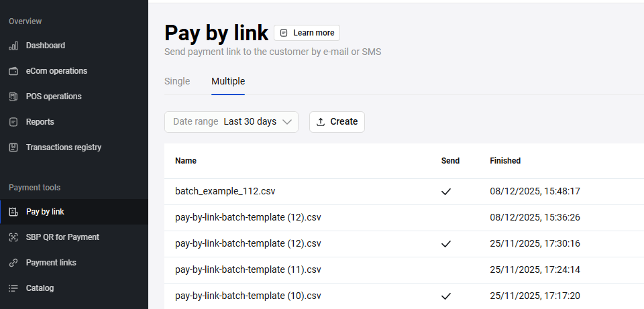This screenshot has height=309, width=644.
Task: Switch to the Single tab
Action: click(177, 82)
